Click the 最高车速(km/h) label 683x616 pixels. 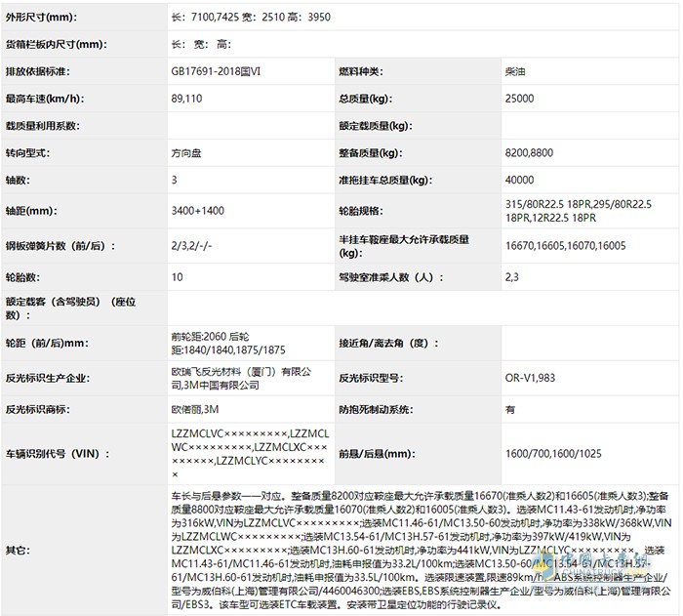[45, 99]
